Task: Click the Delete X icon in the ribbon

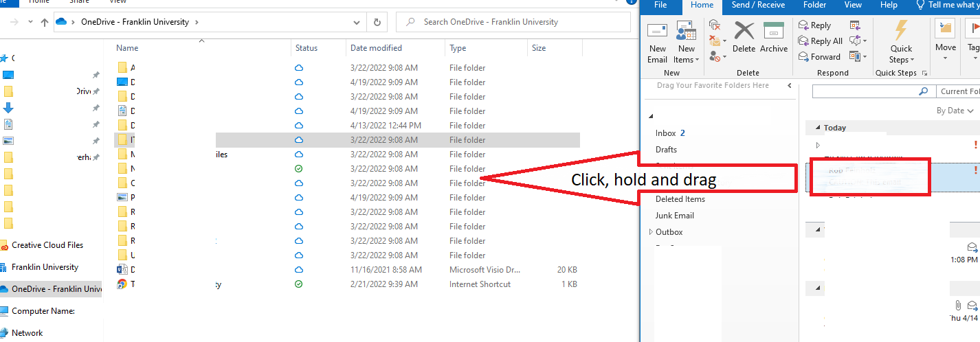Action: 744,31
